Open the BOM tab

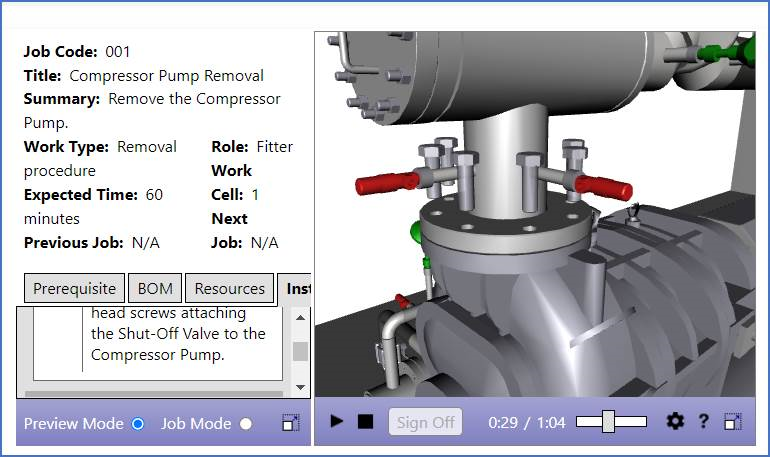[155, 288]
